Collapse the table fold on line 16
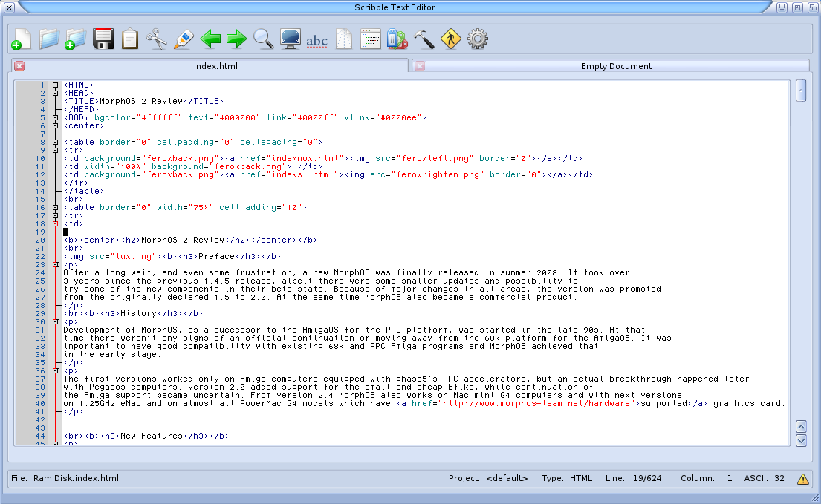The height and width of the screenshot is (504, 821). [56, 208]
